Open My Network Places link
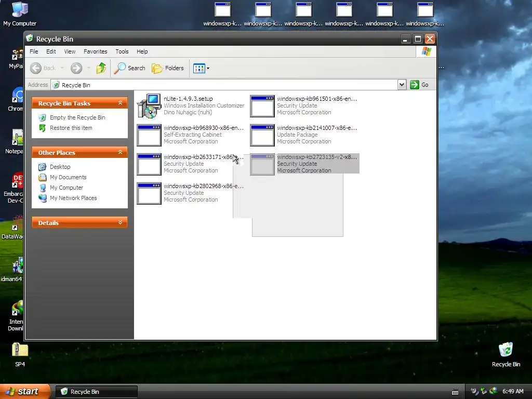The height and width of the screenshot is (399, 532). click(73, 198)
